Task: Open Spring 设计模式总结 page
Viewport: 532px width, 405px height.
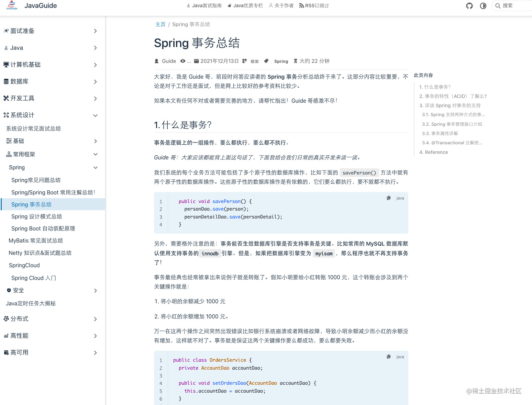Action: point(37,216)
